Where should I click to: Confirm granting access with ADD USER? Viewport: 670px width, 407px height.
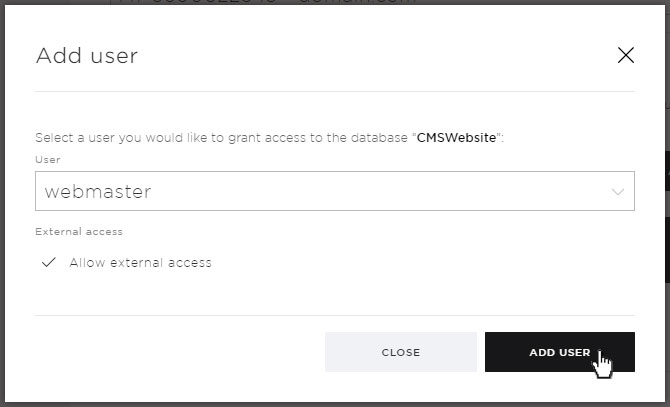point(560,352)
